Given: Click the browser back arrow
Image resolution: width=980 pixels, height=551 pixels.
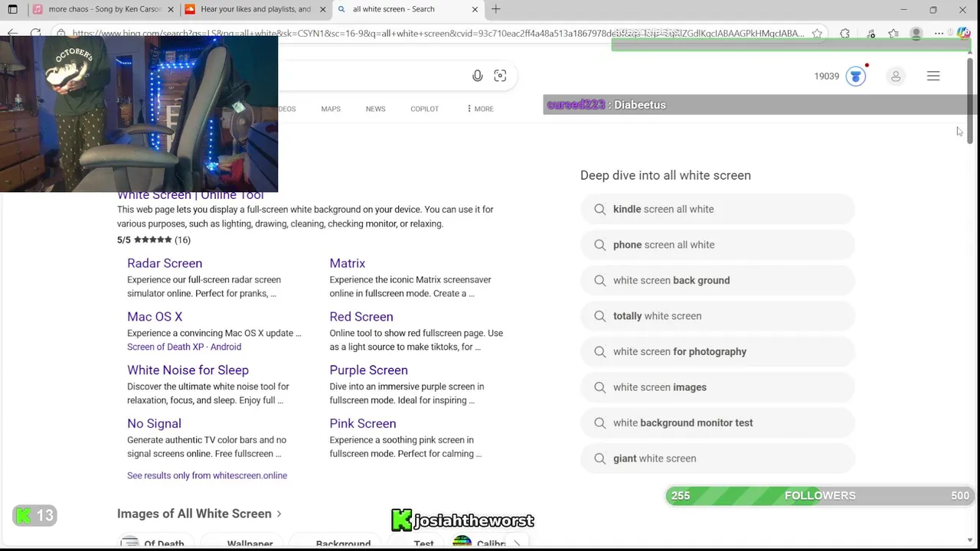Looking at the screenshot, I should [x=11, y=34].
